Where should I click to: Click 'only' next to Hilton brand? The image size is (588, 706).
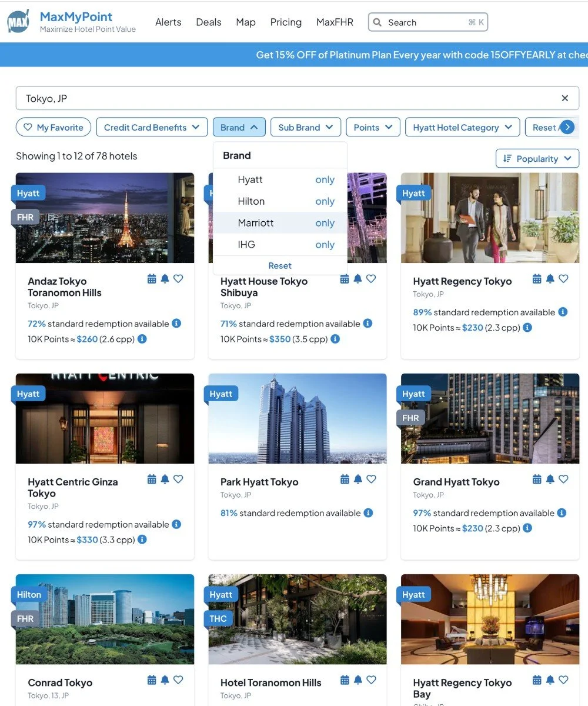point(325,202)
